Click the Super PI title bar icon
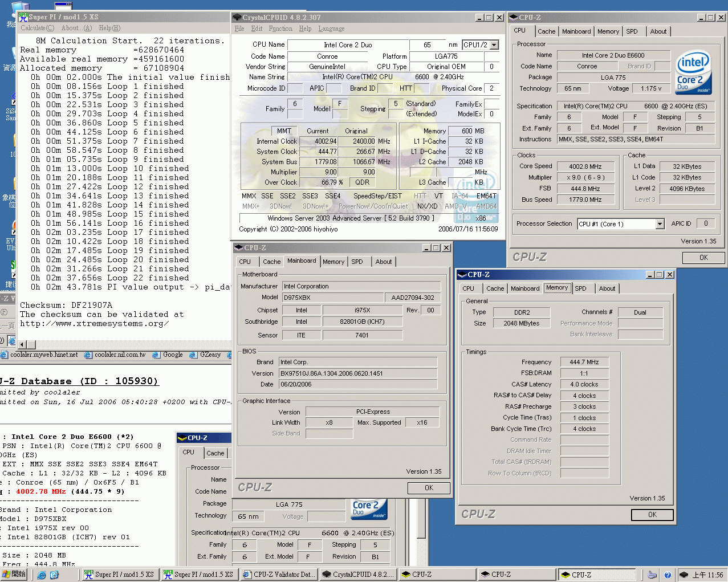This screenshot has width=728, height=582. point(23,17)
